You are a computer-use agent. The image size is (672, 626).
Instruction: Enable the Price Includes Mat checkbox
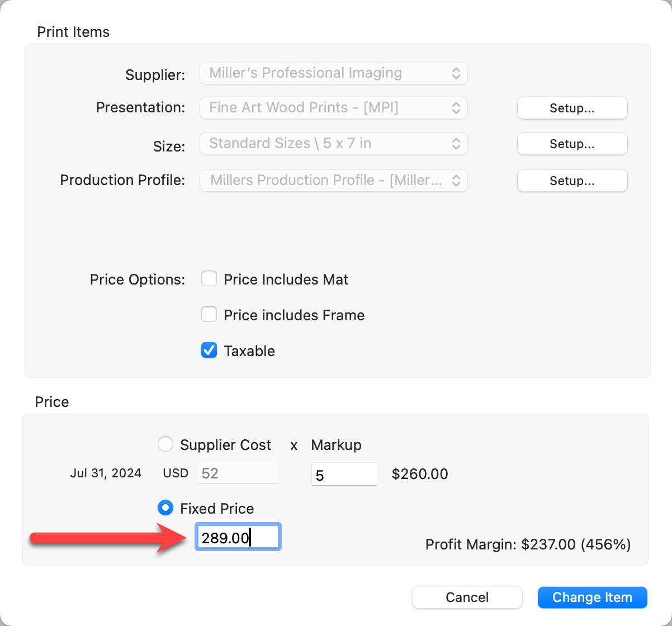pyautogui.click(x=209, y=279)
